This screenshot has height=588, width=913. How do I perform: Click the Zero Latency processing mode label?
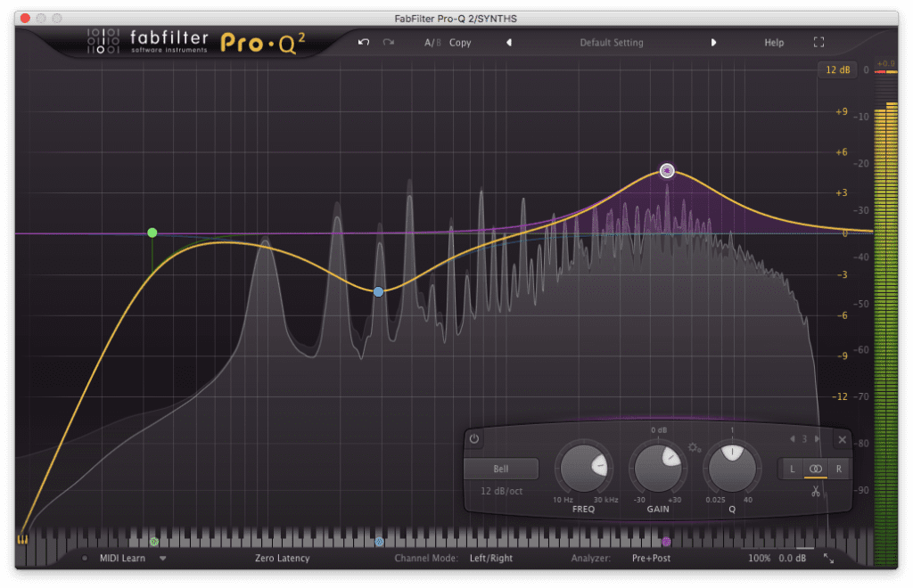282,558
